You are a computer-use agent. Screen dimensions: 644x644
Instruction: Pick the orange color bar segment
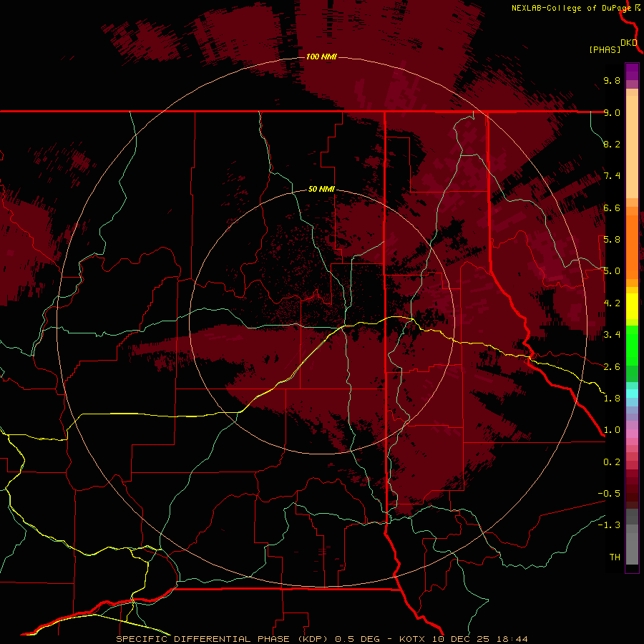tap(632, 247)
